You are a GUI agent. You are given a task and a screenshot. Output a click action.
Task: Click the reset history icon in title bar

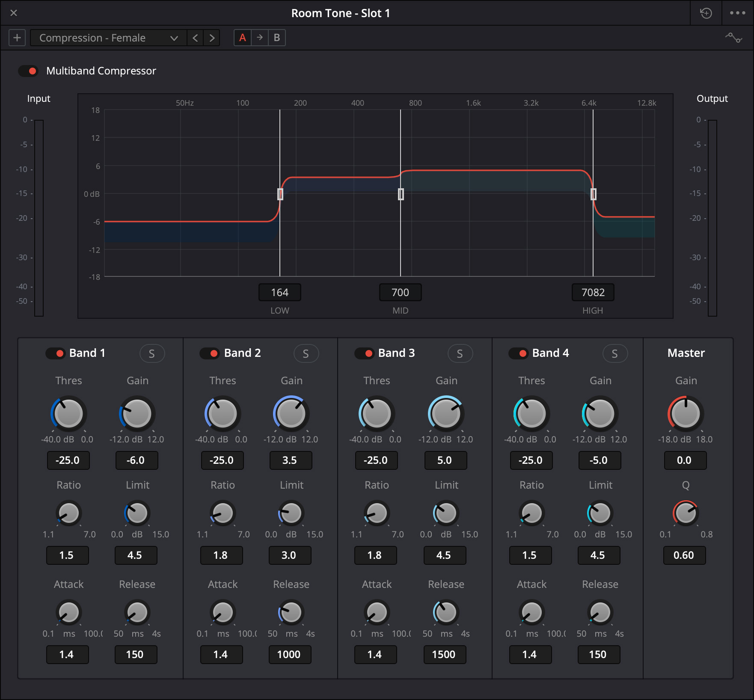pyautogui.click(x=706, y=13)
